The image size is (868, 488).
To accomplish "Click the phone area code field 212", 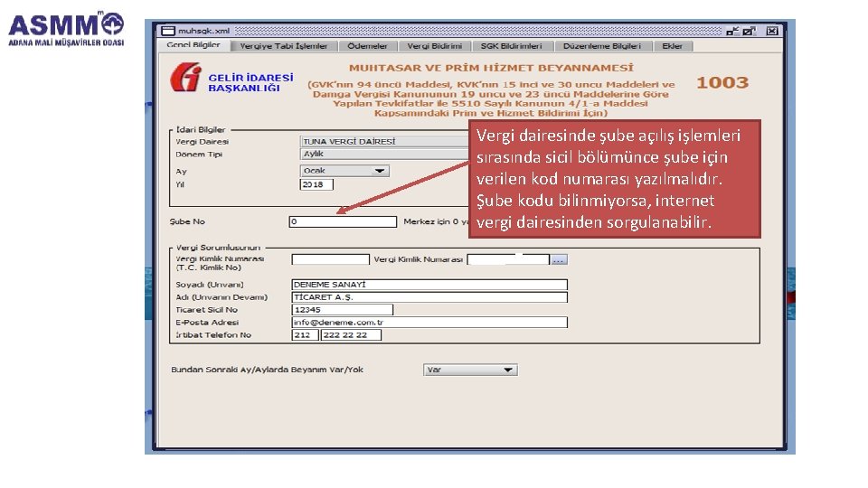I will [305, 334].
